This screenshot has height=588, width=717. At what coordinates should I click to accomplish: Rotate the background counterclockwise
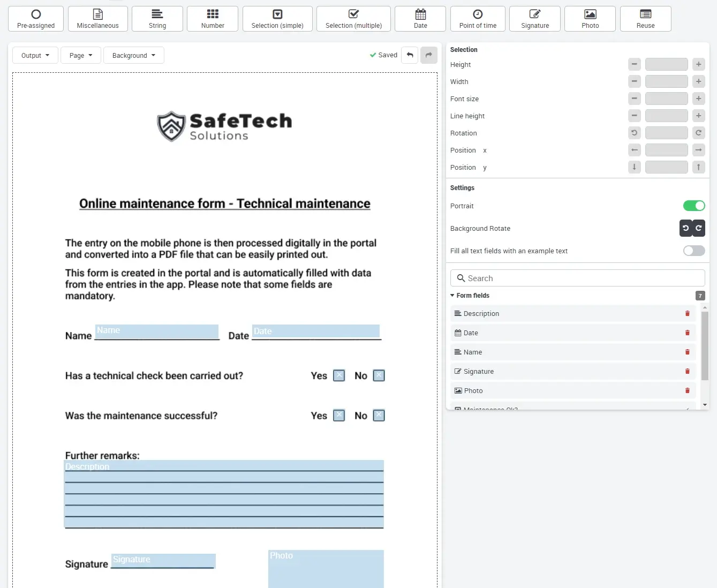tap(685, 228)
